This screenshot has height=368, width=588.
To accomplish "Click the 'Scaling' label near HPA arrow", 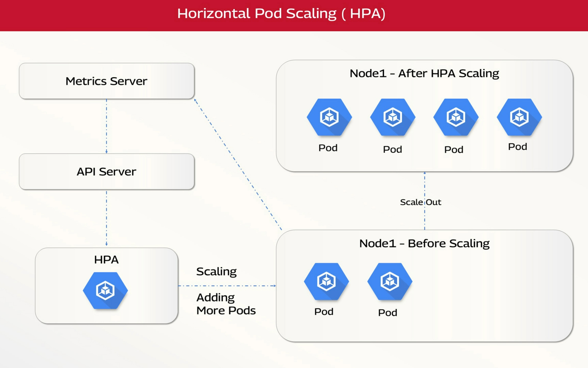I will [x=216, y=272].
